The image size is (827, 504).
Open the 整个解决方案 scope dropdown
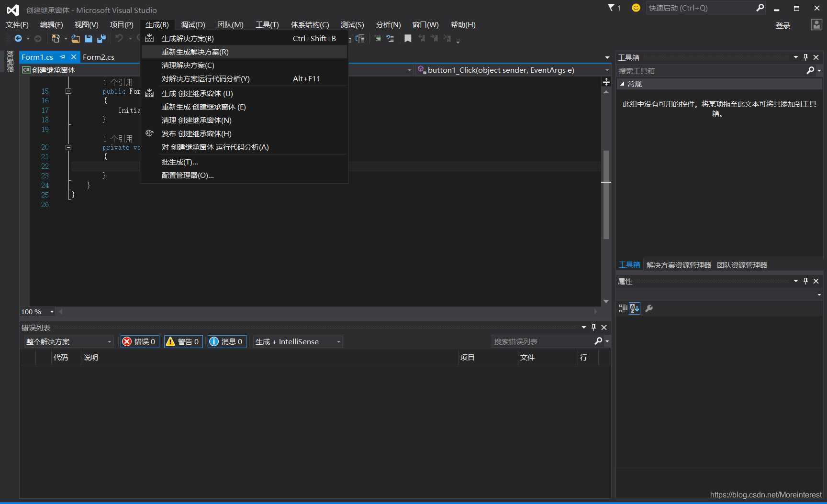click(x=69, y=341)
